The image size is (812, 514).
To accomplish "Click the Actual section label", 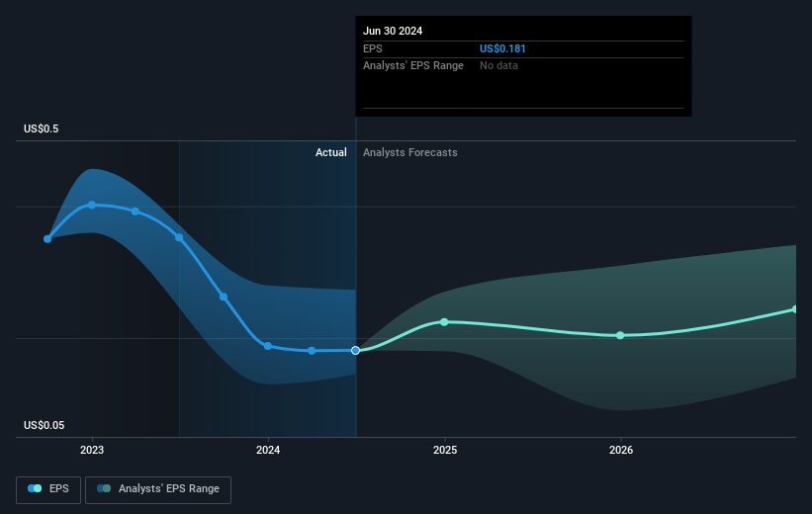I will (x=331, y=152).
